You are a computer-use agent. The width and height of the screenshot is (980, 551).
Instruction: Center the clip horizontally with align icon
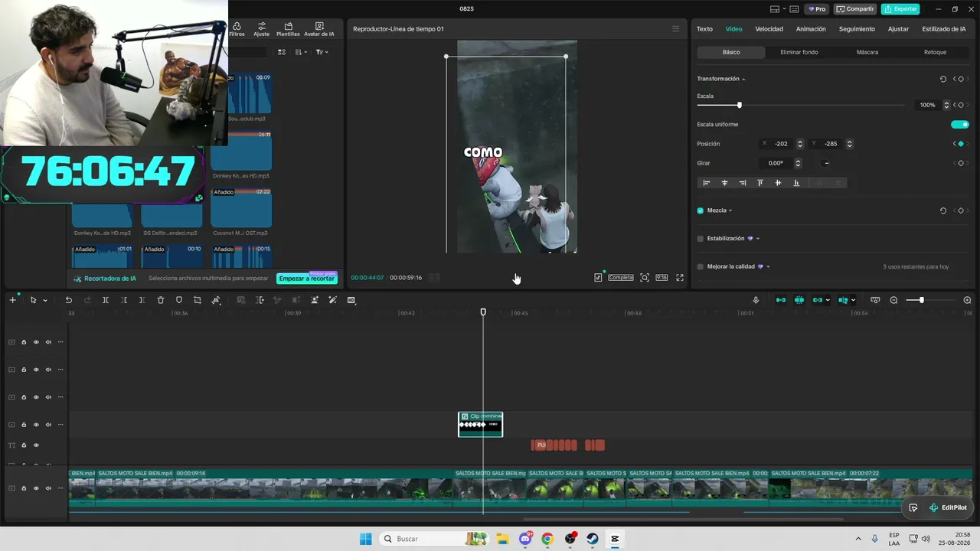724,183
